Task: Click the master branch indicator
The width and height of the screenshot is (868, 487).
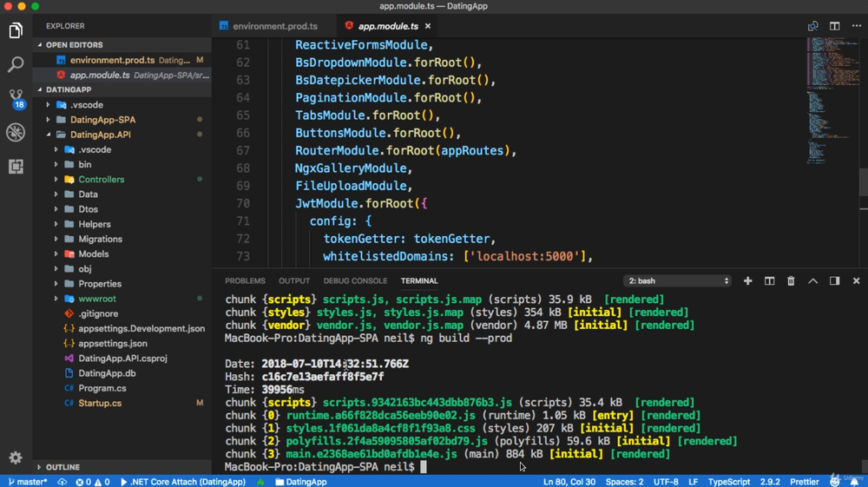Action: [x=27, y=482]
